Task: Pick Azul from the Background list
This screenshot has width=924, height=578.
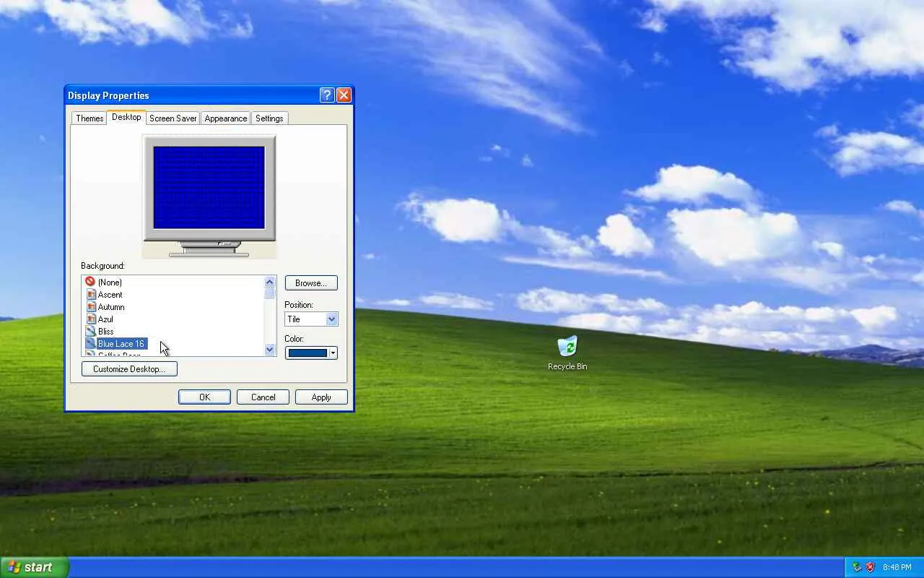Action: 105,319
